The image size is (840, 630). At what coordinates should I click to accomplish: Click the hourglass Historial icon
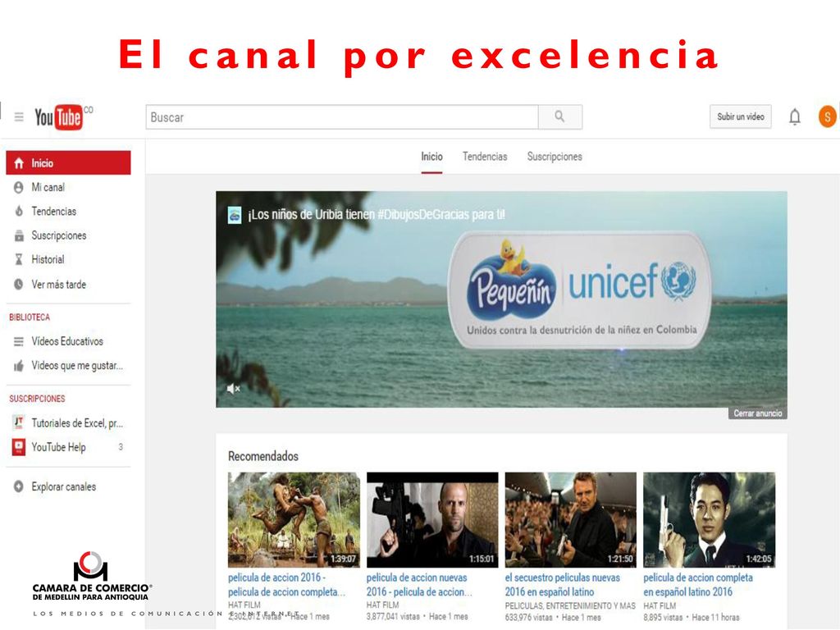tap(19, 259)
